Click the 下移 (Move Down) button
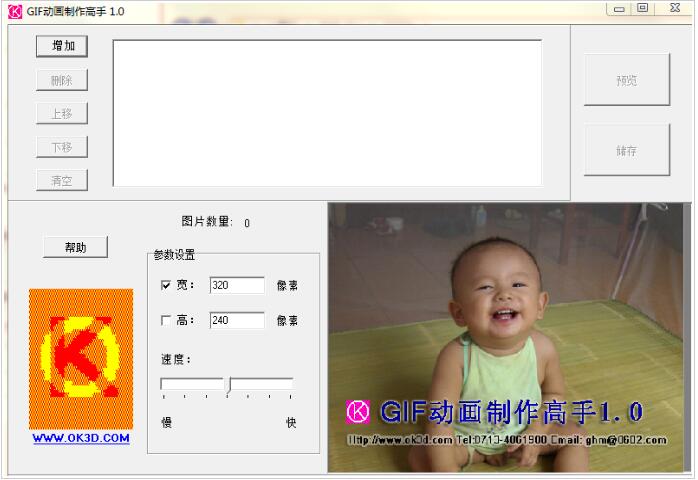Image resolution: width=698 pixels, height=480 pixels. (x=62, y=147)
